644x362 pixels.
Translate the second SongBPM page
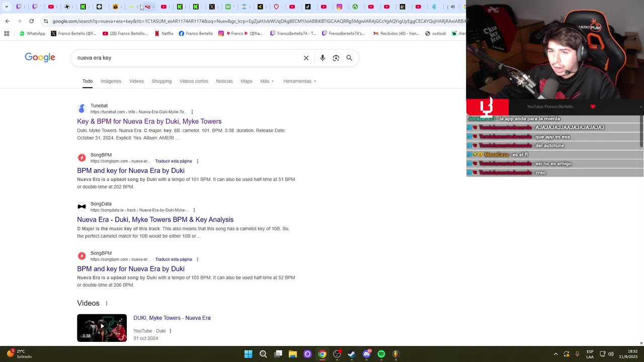[174, 259]
